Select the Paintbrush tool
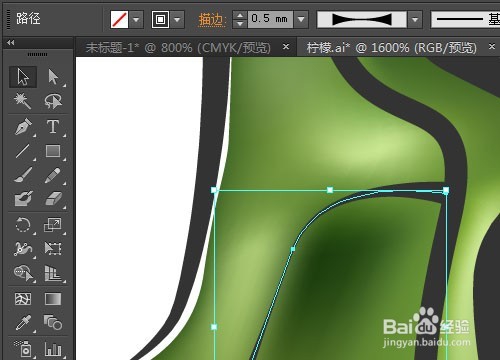Viewport: 500px width, 360px height. 23,175
